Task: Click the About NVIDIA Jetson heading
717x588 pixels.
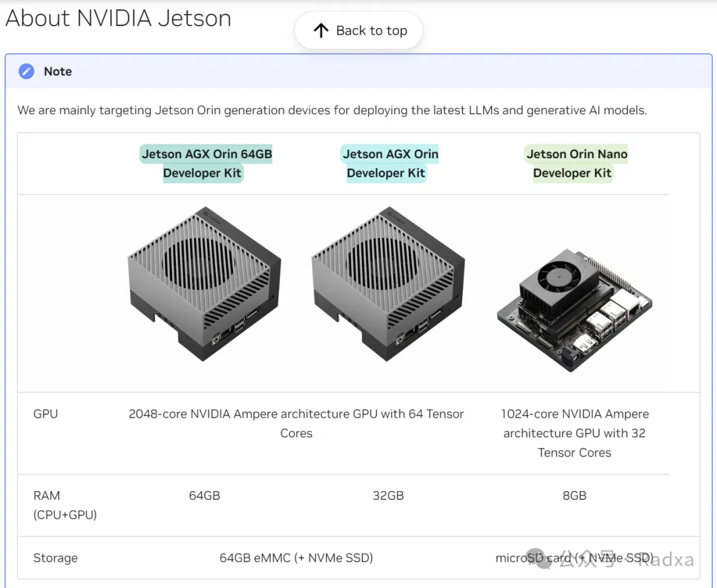Action: 118,18
